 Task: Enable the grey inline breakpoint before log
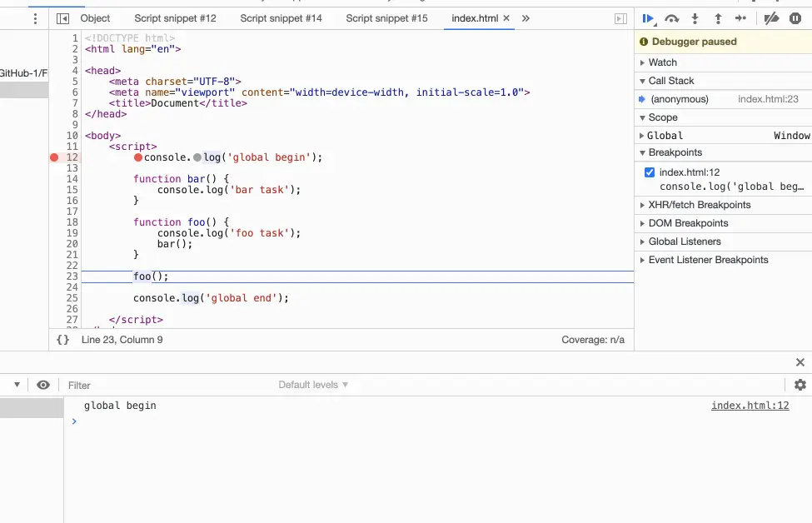click(197, 157)
